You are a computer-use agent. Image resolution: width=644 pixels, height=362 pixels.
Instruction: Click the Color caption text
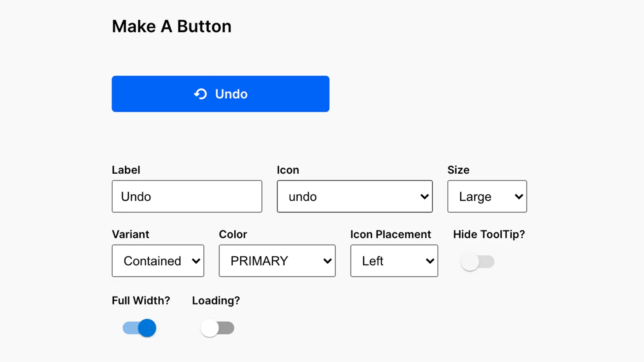(233, 234)
